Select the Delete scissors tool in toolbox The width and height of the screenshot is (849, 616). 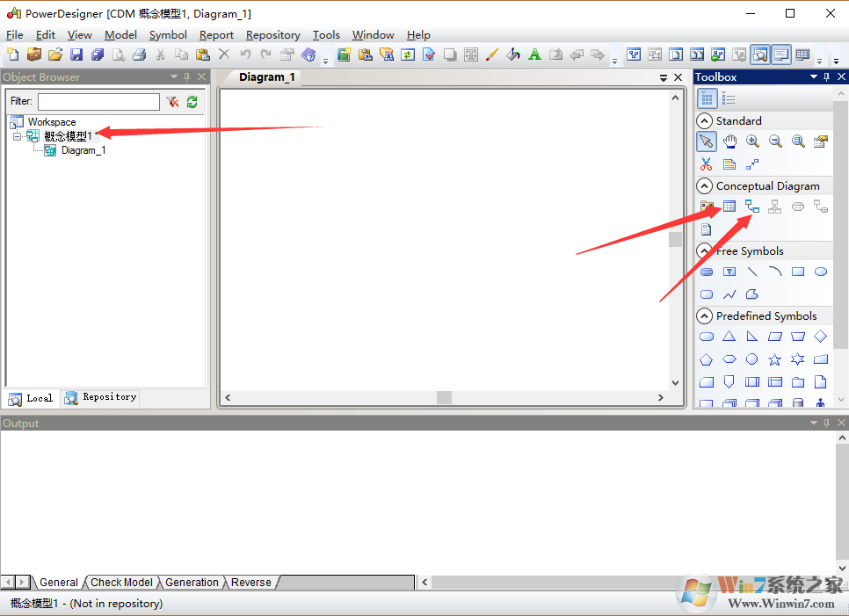coord(707,164)
